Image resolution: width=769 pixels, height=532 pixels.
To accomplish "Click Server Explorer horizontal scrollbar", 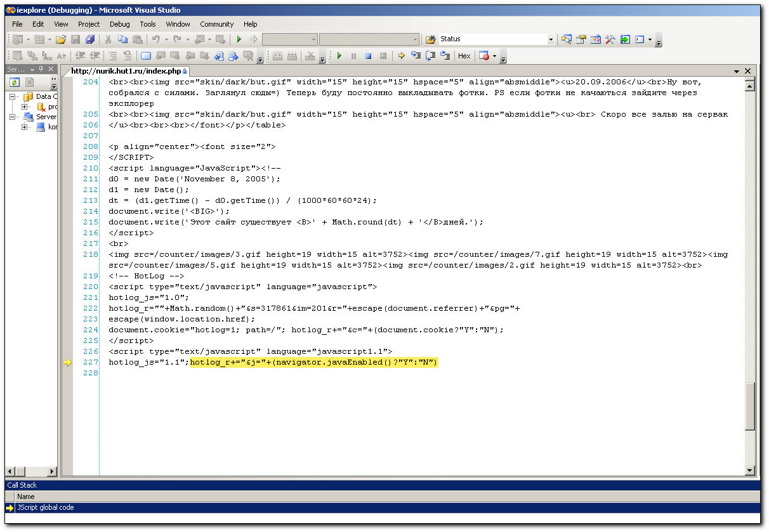I will pyautogui.click(x=31, y=471).
